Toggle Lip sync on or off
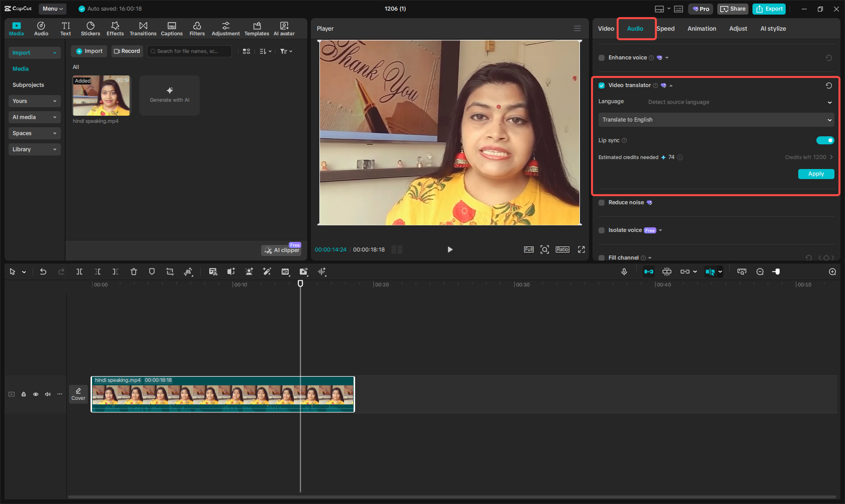The height and width of the screenshot is (504, 845). (x=825, y=140)
